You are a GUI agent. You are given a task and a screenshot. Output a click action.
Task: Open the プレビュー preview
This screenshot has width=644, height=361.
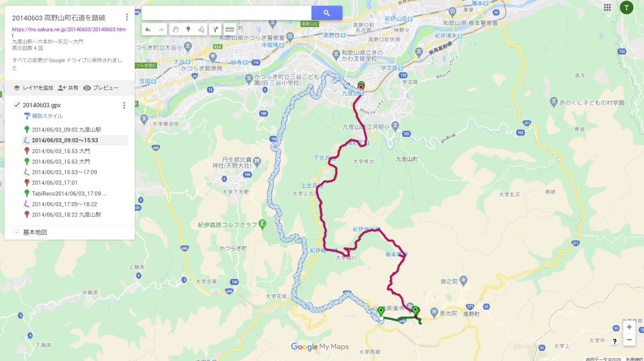pyautogui.click(x=101, y=88)
